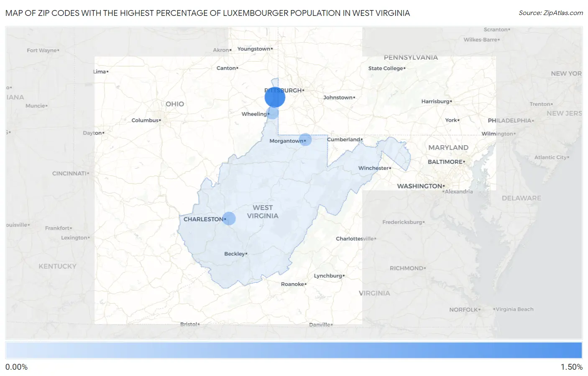Click the Beckley city label
The image size is (588, 376).
pos(234,254)
